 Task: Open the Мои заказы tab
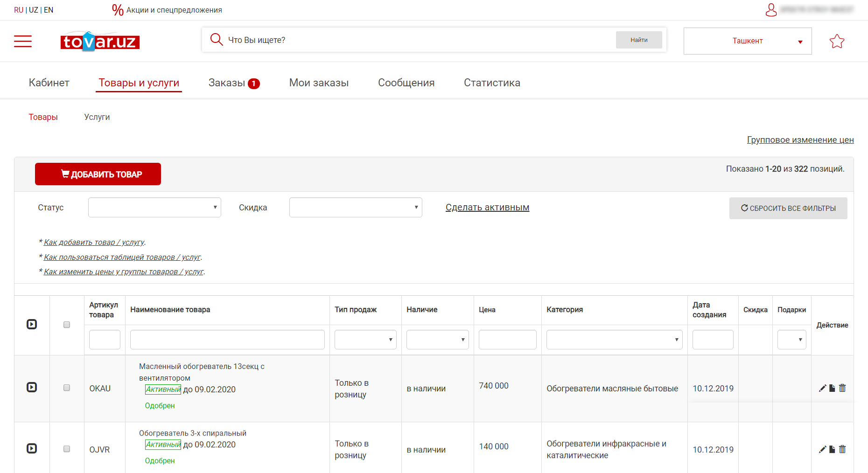point(319,83)
